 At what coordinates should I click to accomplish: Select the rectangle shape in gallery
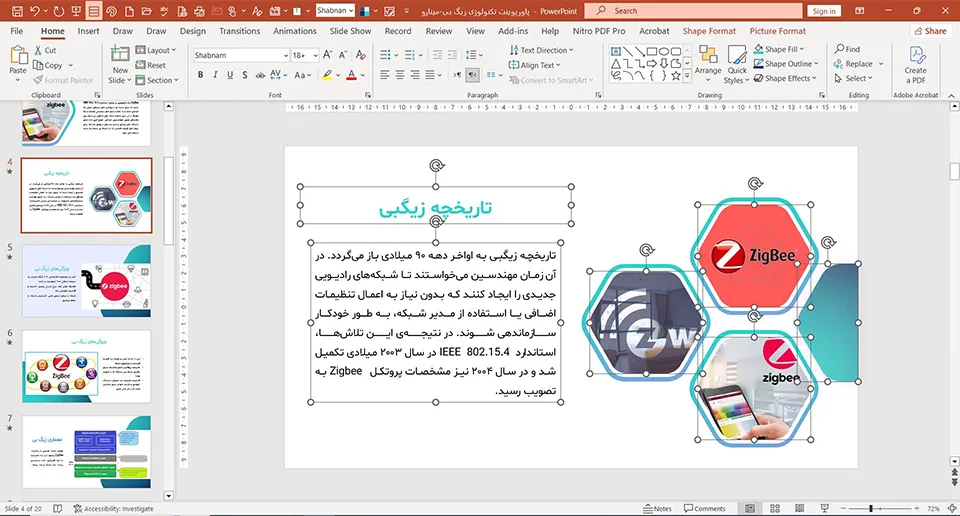(651, 51)
